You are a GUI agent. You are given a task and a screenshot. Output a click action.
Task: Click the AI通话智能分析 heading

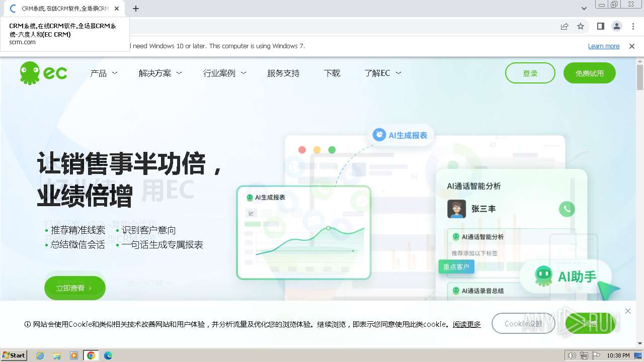tap(474, 186)
